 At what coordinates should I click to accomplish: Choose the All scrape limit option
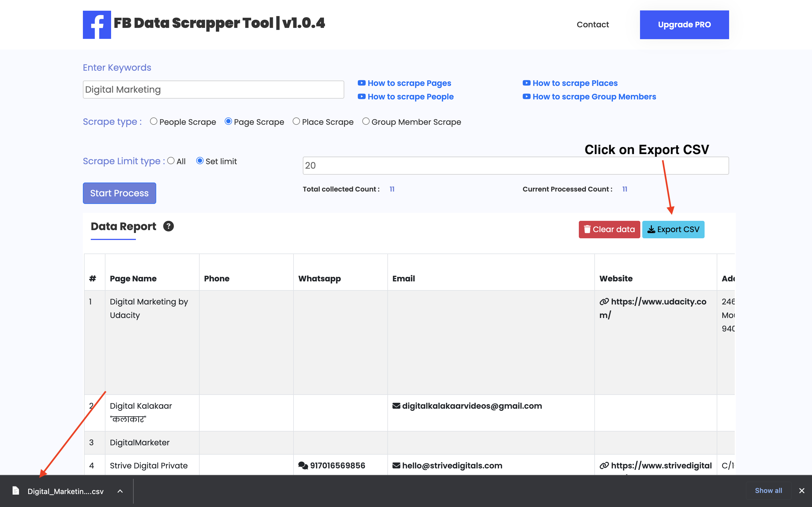coord(171,161)
